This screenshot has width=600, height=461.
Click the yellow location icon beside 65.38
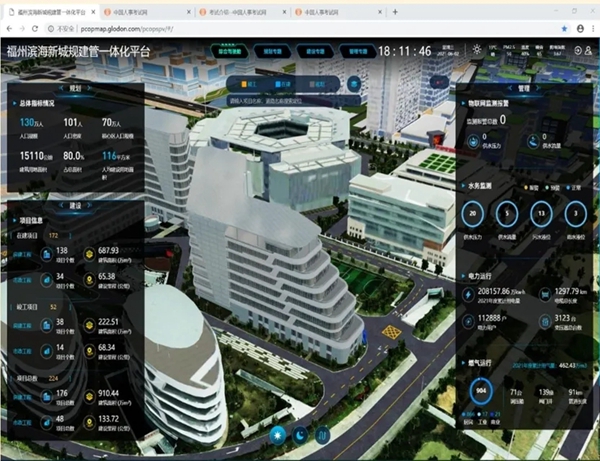[89, 280]
